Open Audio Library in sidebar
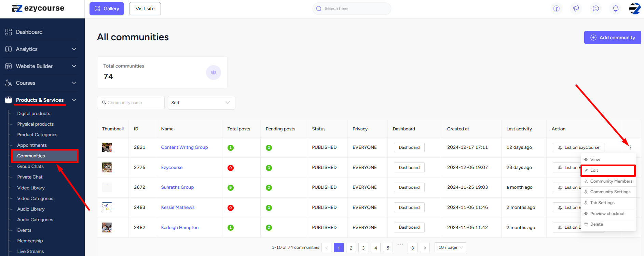 (31, 209)
